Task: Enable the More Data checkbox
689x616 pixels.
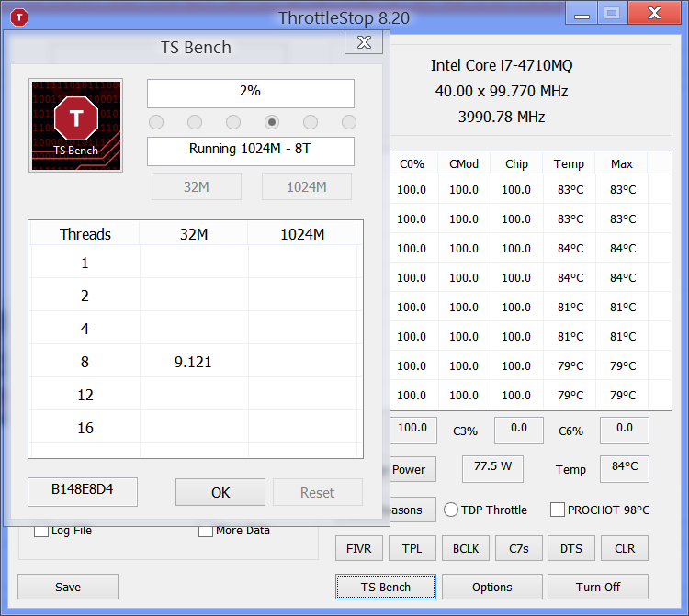Action: tap(206, 531)
